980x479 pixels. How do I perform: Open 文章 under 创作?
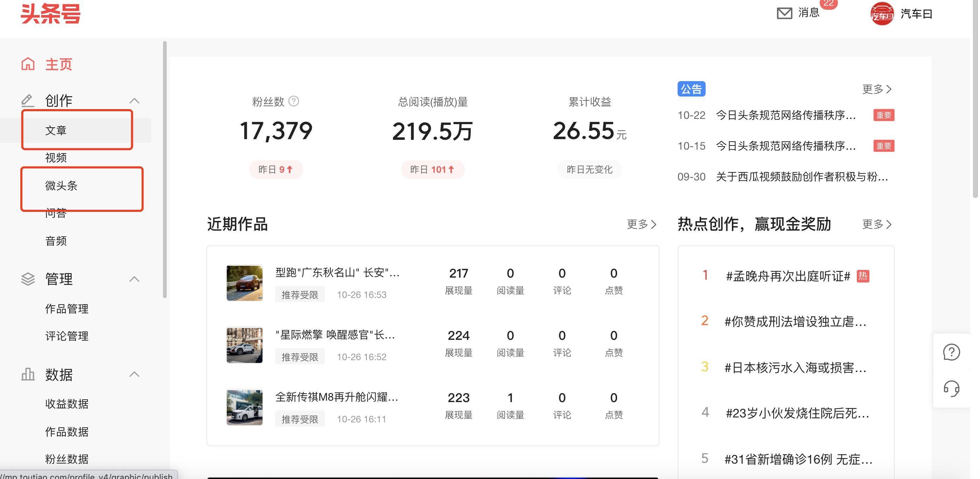point(56,130)
